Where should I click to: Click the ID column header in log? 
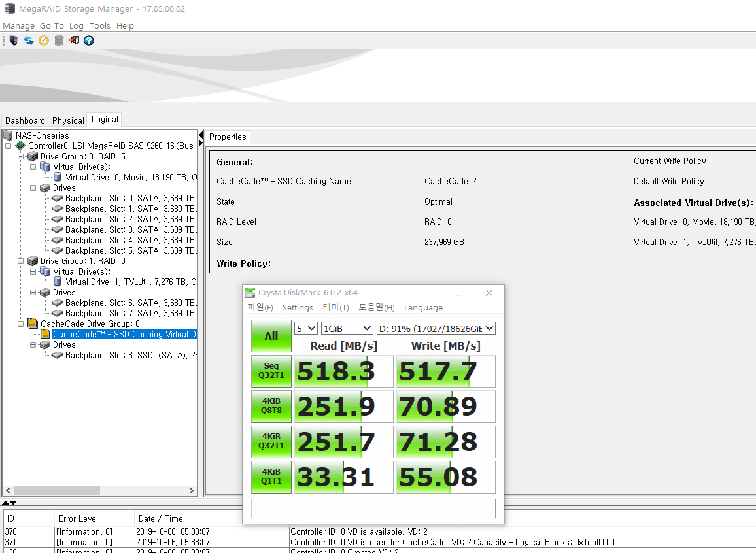tap(28, 518)
